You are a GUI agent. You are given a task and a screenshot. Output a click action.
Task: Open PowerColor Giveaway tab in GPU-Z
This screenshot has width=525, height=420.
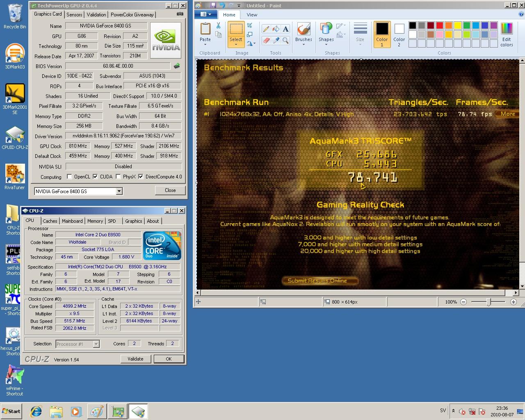132,14
